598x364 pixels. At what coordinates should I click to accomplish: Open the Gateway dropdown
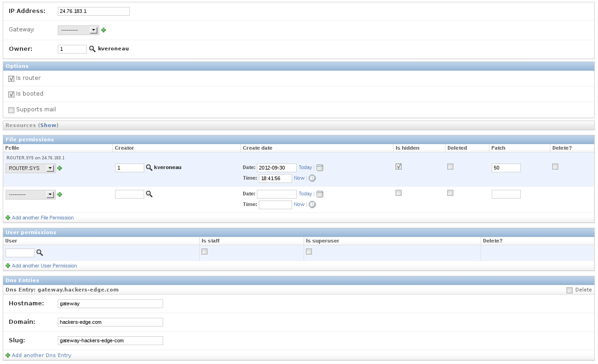click(78, 30)
